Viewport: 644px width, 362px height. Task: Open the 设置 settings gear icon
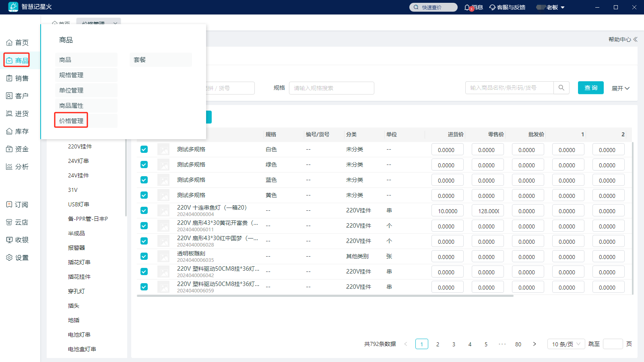pos(9,257)
